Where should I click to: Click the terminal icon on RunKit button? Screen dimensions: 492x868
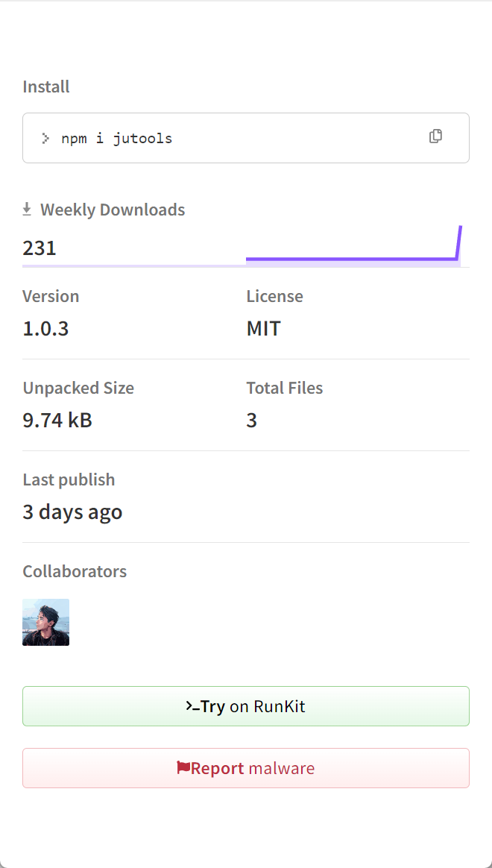pyautogui.click(x=192, y=706)
